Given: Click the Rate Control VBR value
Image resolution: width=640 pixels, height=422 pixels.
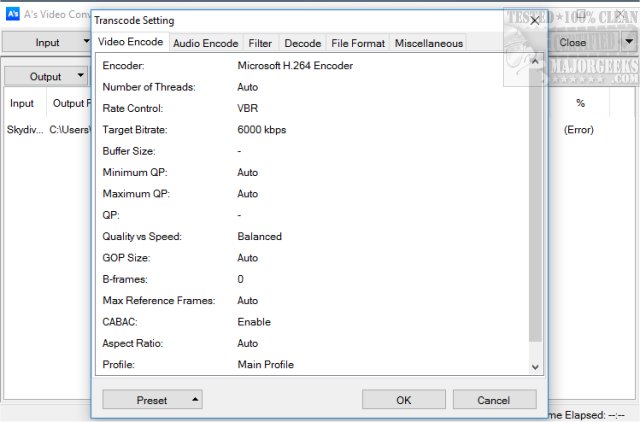Looking at the screenshot, I should point(248,108).
